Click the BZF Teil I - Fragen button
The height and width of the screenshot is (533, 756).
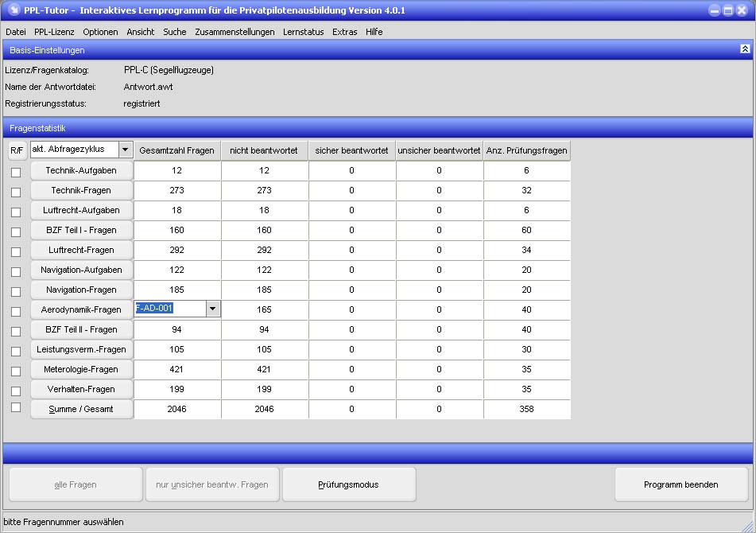81,230
